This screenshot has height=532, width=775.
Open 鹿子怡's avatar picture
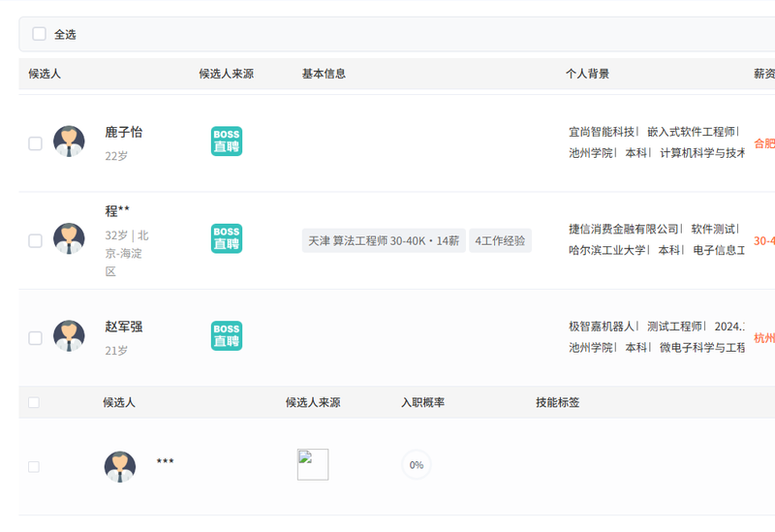[69, 141]
